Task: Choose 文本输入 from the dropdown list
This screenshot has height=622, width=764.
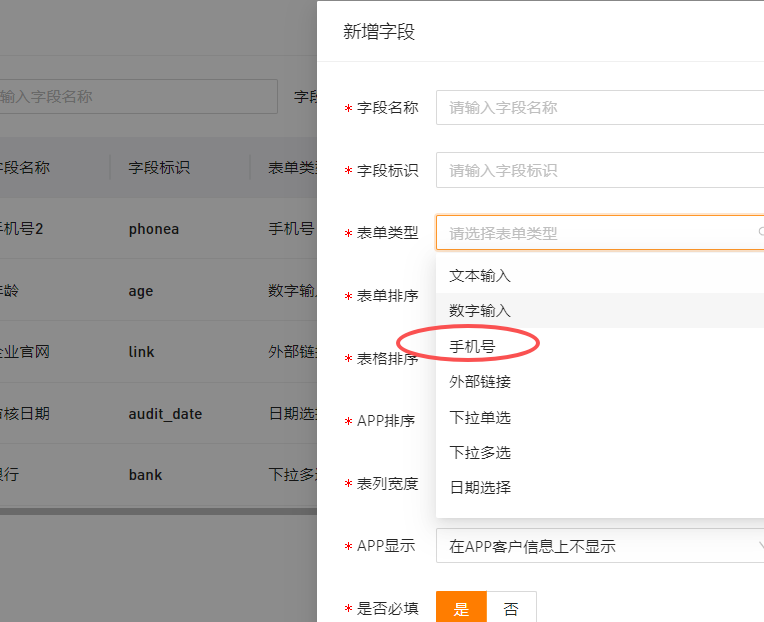Action: click(480, 275)
